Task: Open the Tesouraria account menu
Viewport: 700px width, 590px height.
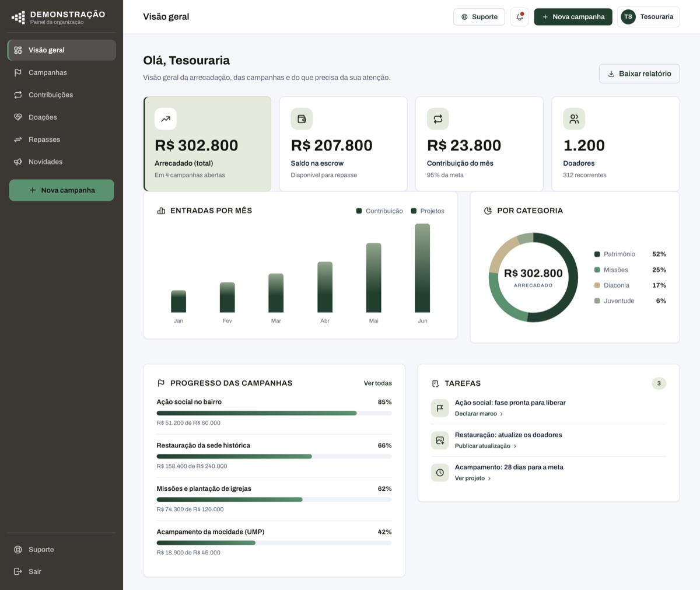Action: (x=648, y=17)
